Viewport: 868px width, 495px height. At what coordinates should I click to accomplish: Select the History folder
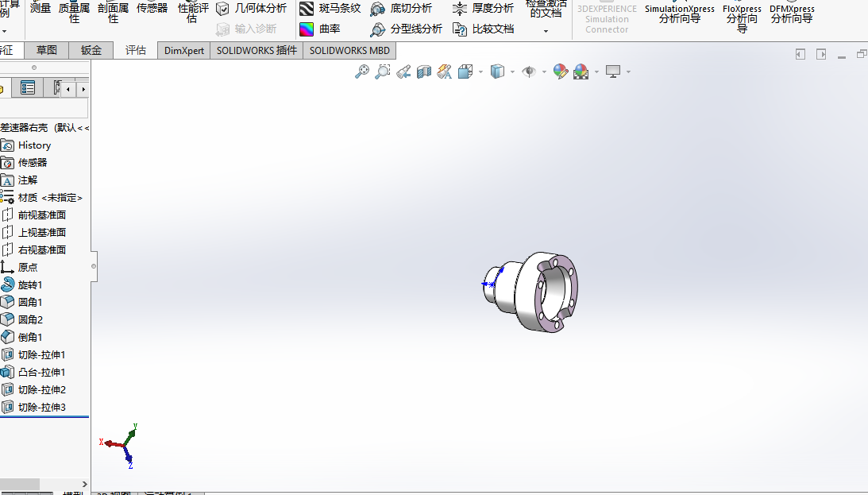pos(26,145)
